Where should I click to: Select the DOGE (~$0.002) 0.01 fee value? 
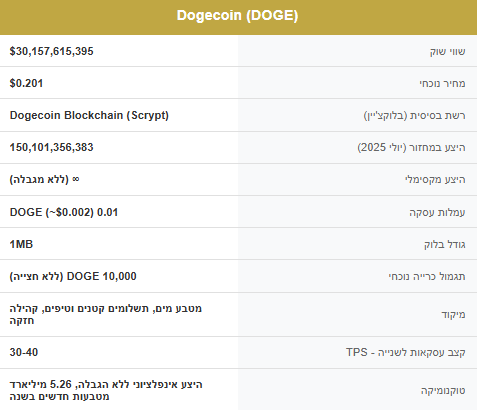coord(64,212)
